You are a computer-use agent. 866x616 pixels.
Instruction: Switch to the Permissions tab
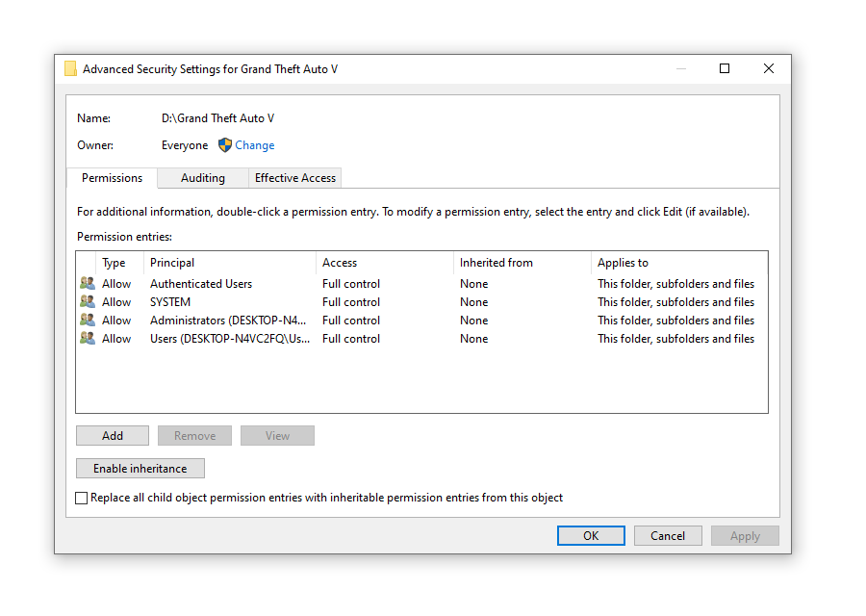(x=113, y=178)
